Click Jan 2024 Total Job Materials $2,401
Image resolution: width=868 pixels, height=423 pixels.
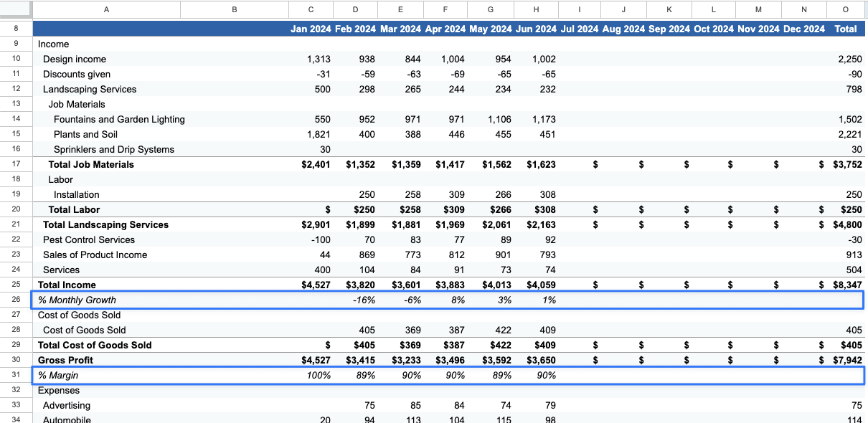point(316,164)
